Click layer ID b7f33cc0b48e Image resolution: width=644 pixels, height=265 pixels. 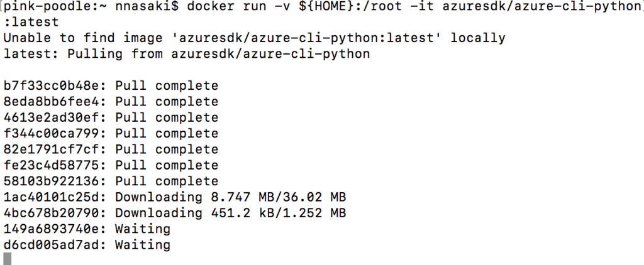52,85
